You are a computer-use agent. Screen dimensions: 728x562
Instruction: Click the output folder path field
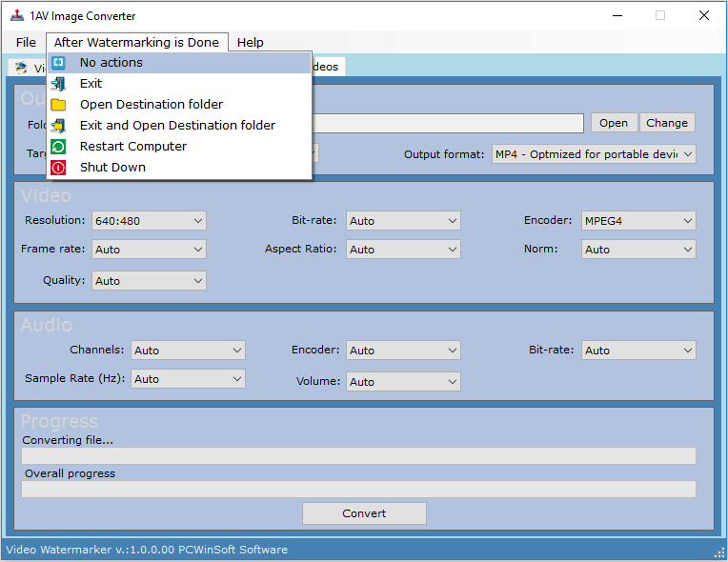pyautogui.click(x=448, y=124)
